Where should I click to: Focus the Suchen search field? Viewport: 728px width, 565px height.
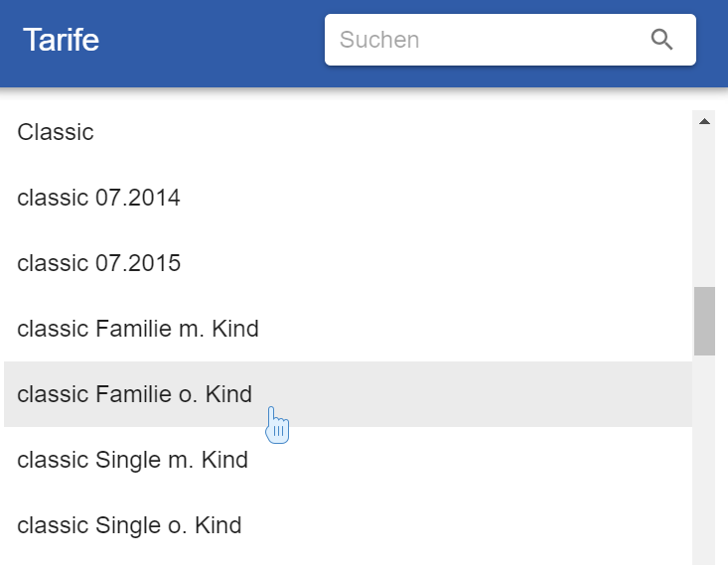click(487, 40)
